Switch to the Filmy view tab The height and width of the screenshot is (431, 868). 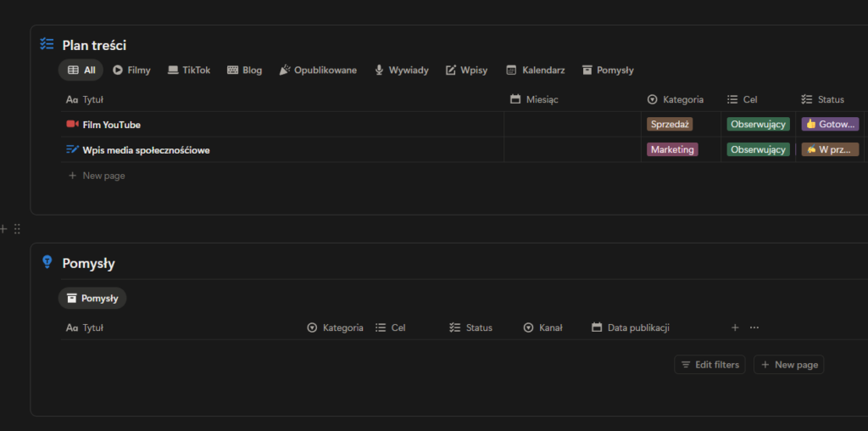[x=131, y=70]
